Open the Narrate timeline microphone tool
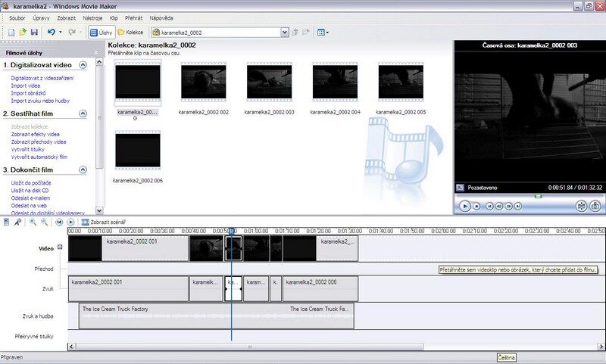 coord(17,222)
